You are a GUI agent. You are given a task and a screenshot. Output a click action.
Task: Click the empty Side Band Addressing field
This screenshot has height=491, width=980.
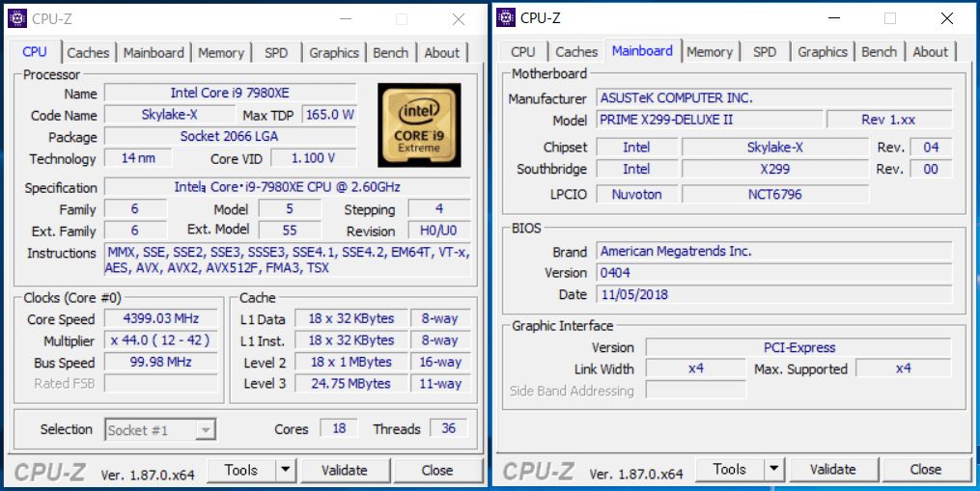(x=695, y=391)
